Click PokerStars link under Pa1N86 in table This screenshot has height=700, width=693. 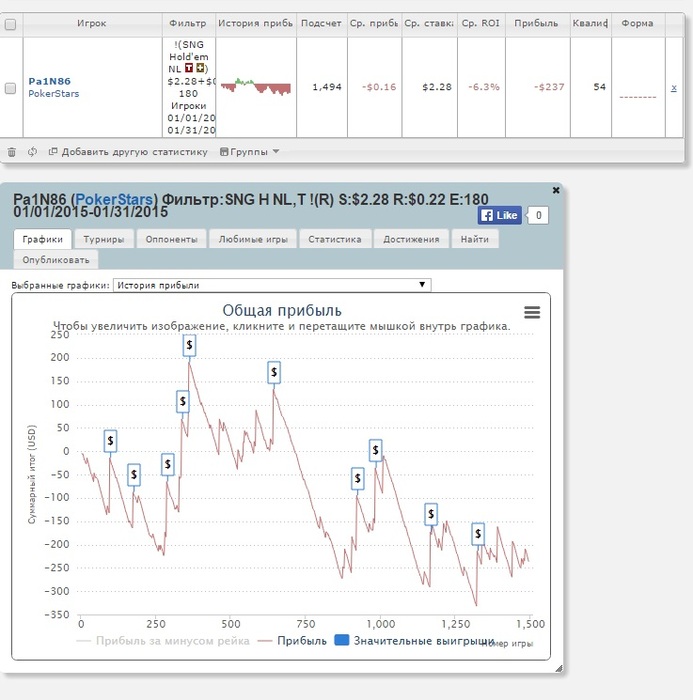54,94
